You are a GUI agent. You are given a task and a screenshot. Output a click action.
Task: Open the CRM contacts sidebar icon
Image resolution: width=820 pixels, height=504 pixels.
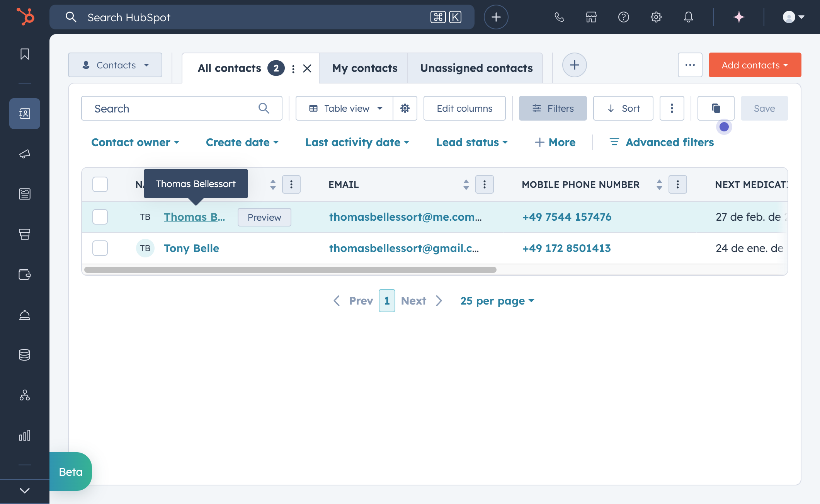[x=25, y=114]
